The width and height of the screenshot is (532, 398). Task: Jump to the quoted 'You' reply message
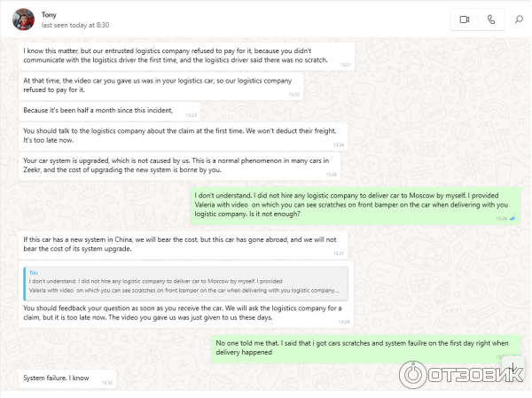click(x=186, y=281)
